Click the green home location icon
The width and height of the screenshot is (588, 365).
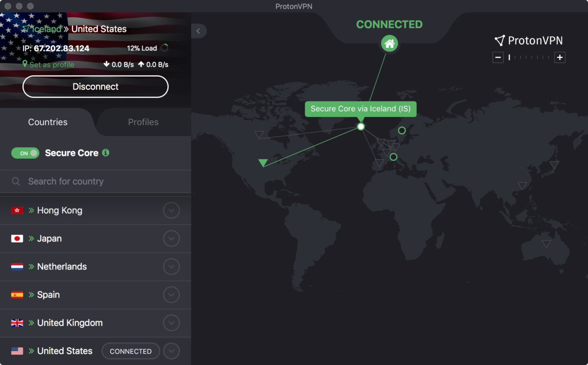tap(390, 44)
